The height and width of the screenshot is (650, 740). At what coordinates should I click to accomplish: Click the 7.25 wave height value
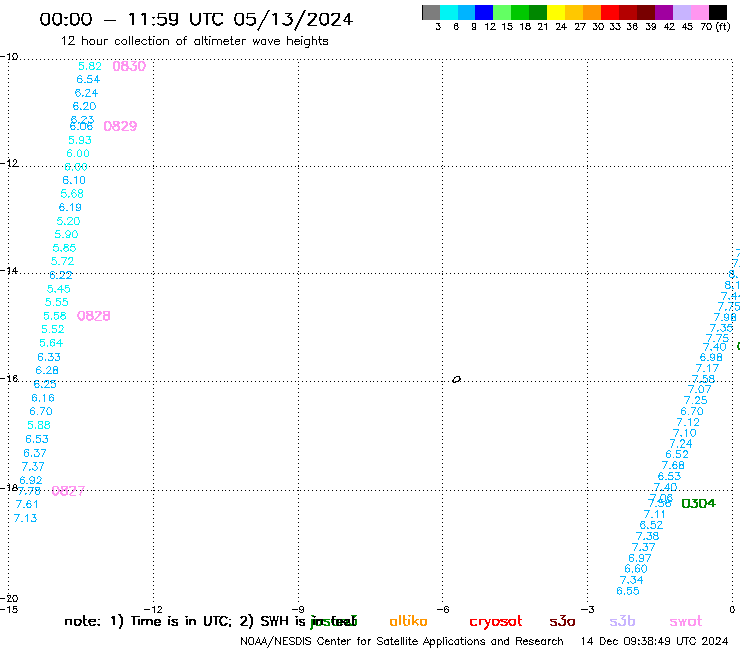pos(696,400)
